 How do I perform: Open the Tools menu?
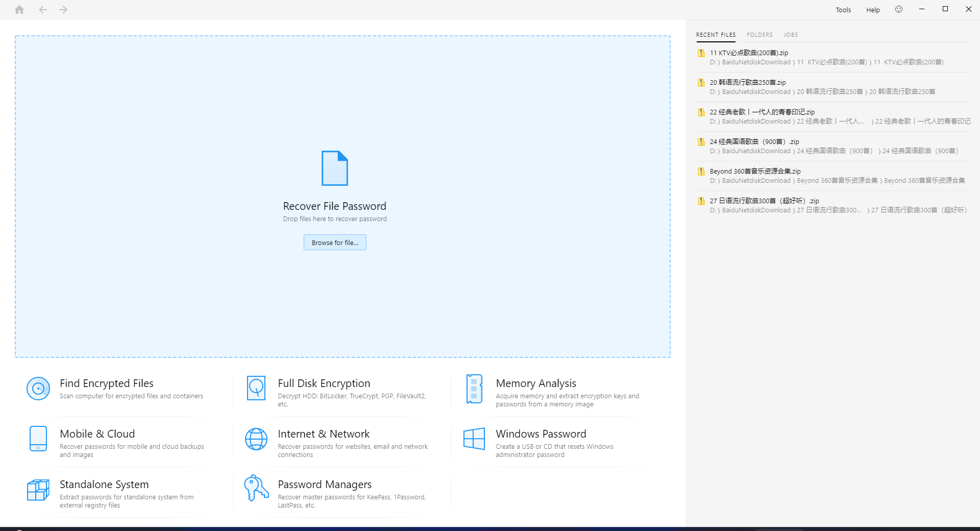tap(843, 10)
